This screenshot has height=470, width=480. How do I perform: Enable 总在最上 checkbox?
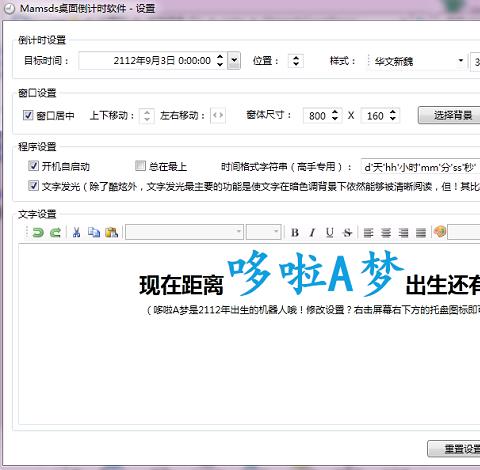pos(140,166)
